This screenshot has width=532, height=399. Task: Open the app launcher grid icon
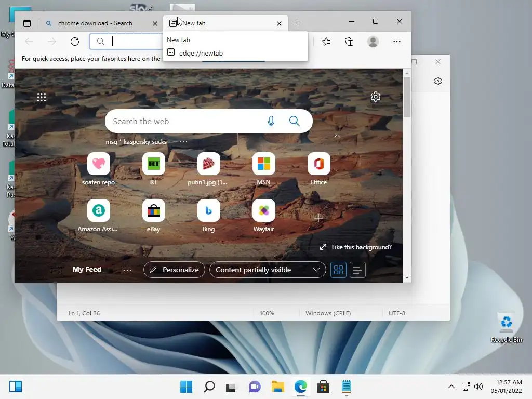42,97
